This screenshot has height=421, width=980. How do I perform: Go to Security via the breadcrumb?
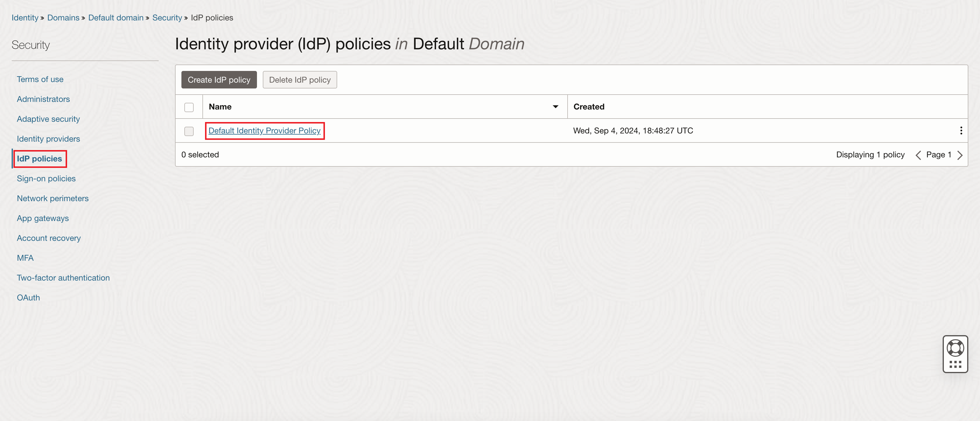(167, 18)
